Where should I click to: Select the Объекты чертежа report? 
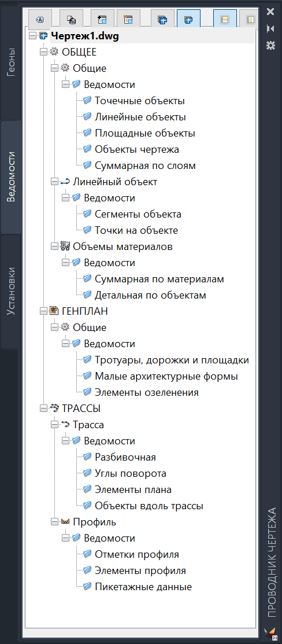click(x=137, y=149)
